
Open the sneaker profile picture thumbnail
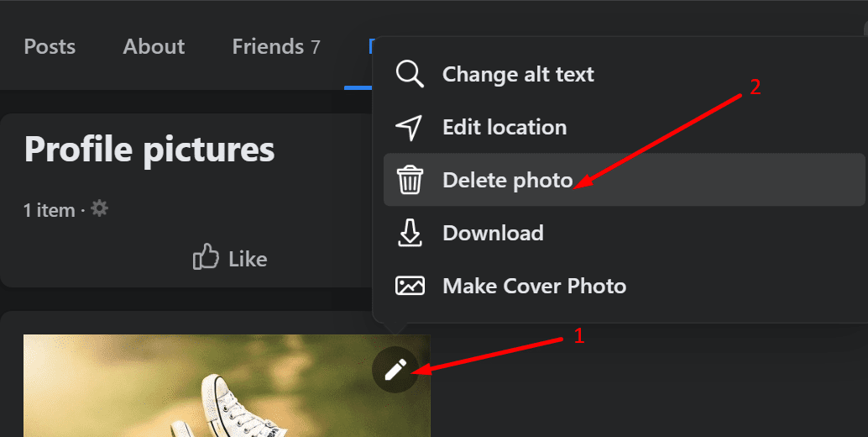[x=227, y=386]
